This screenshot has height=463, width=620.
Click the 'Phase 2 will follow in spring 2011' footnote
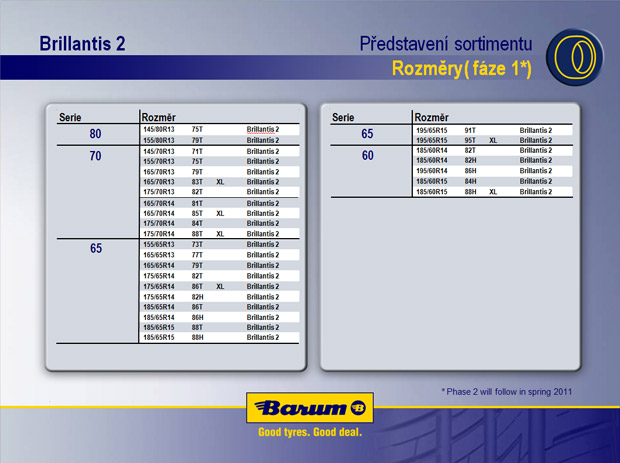[x=507, y=391]
